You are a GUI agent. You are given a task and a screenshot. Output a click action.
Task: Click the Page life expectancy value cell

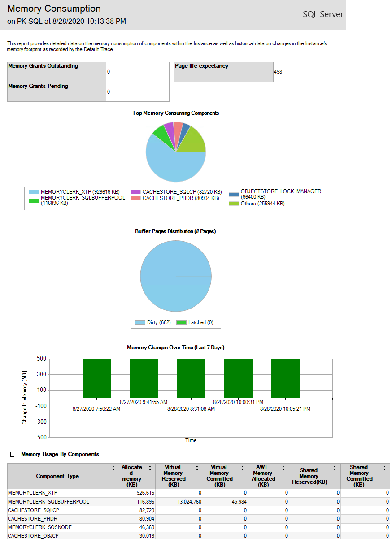[x=305, y=72]
